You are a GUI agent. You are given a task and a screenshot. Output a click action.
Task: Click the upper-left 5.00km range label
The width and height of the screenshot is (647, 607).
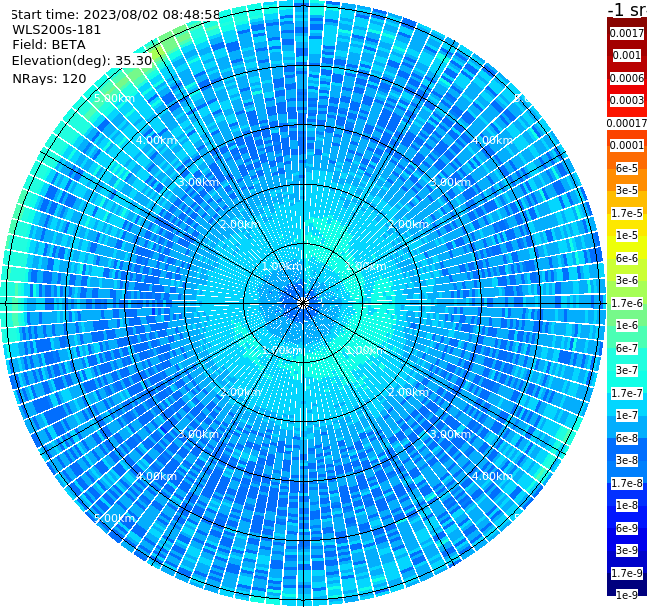click(114, 98)
